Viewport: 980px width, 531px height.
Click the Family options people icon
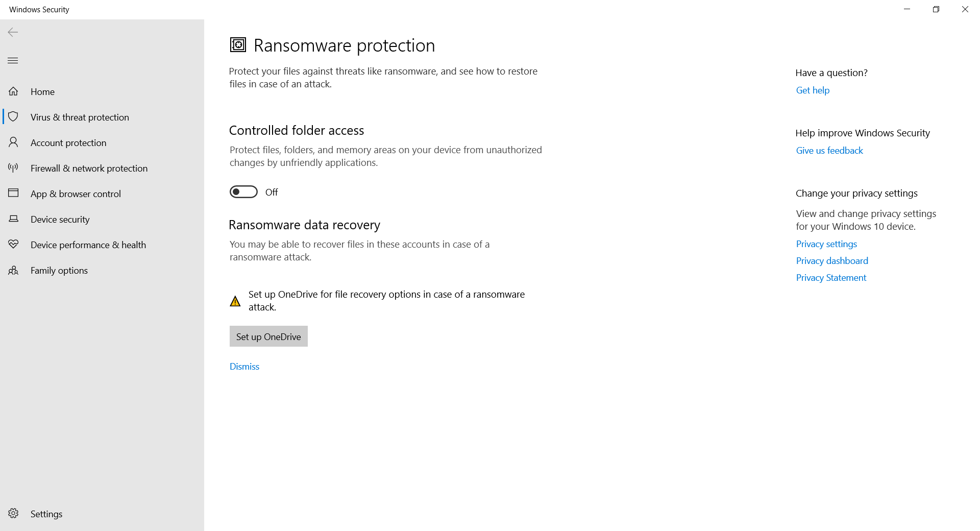(13, 270)
